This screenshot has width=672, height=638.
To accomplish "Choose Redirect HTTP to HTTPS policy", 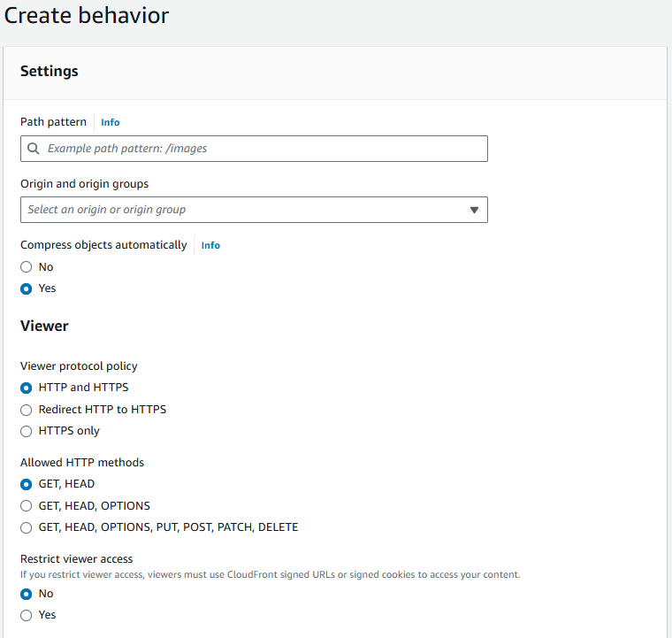I will (27, 410).
